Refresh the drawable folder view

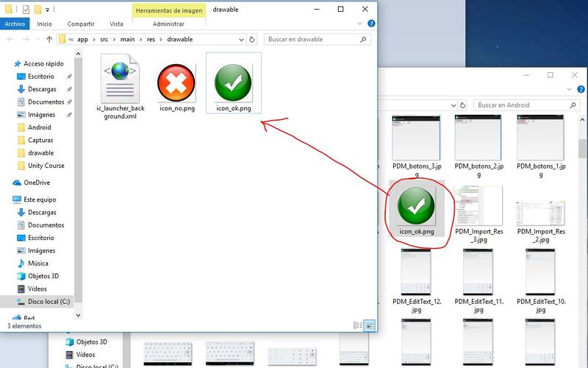click(x=252, y=40)
